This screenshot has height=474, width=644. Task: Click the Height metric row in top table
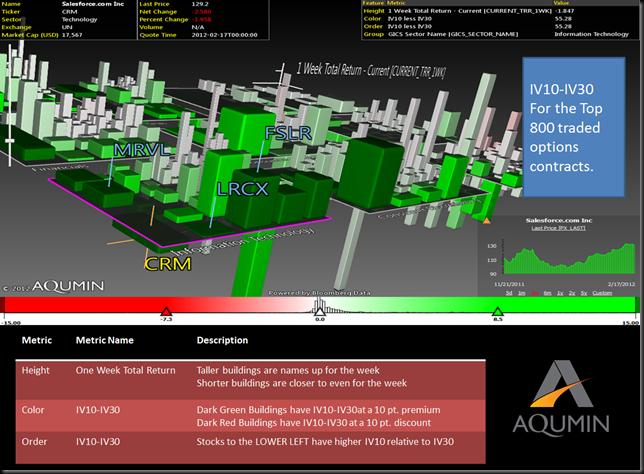tap(500, 11)
